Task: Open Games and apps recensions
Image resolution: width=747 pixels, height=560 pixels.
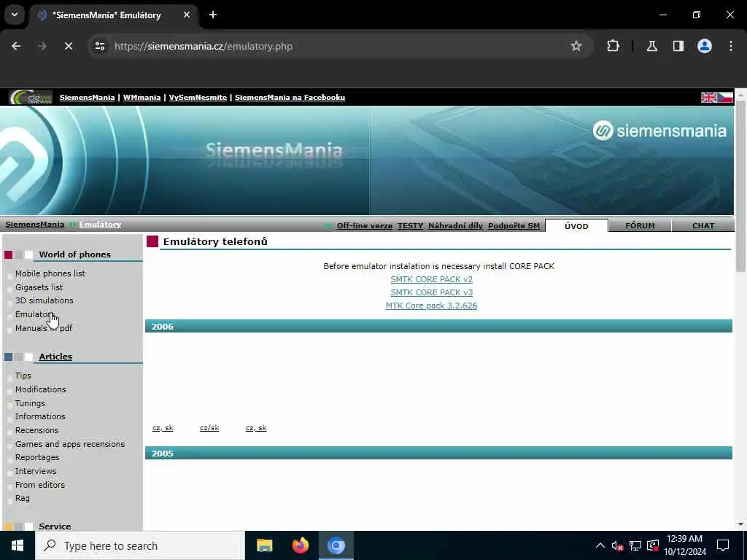Action: (x=70, y=444)
